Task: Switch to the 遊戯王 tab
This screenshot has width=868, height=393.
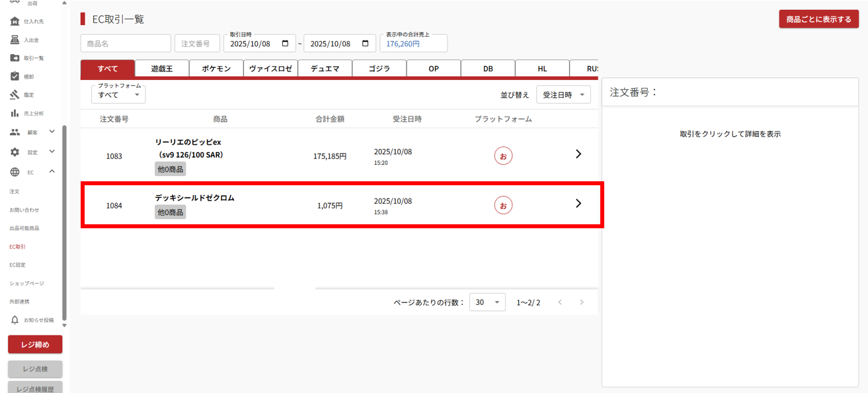Action: click(x=161, y=69)
